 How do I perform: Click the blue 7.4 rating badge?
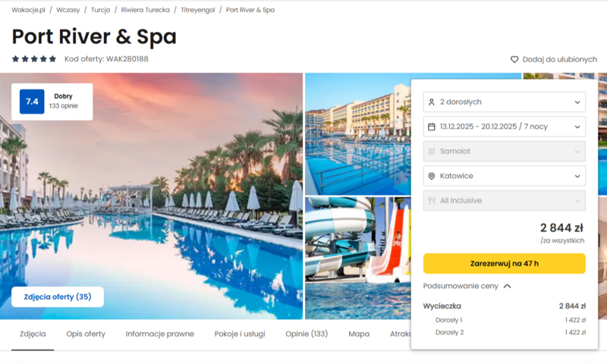click(x=32, y=102)
